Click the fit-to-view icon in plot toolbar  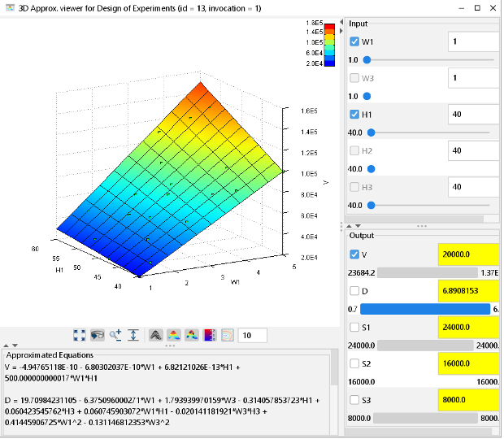80,335
